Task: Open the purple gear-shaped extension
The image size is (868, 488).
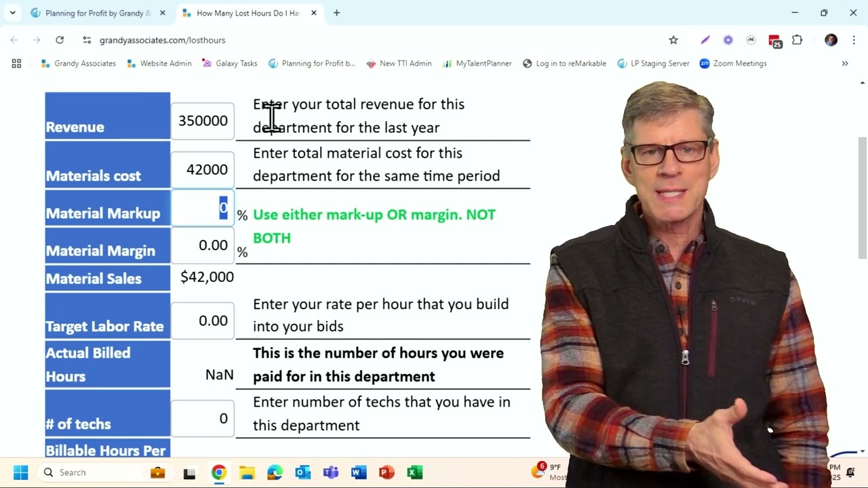Action: (x=728, y=40)
